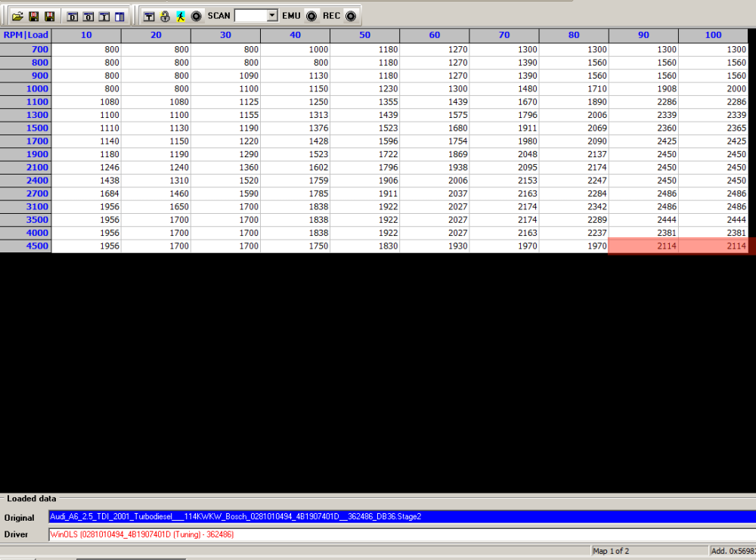Viewport: 756px width, 560px height.
Task: Select cell 1754 in the 1700 RPM row
Action: tap(435, 141)
